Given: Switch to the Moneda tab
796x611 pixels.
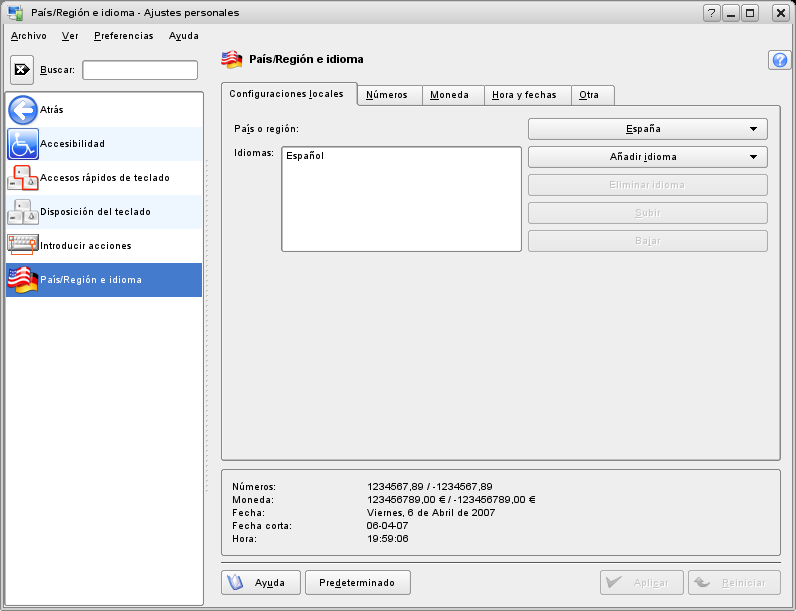Looking at the screenshot, I should 449,95.
